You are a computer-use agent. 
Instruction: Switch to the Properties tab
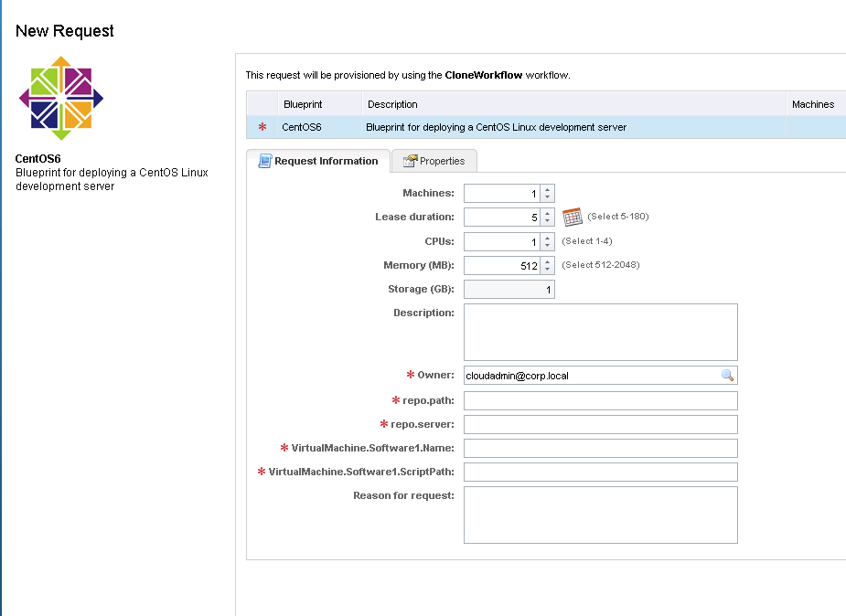coord(439,161)
